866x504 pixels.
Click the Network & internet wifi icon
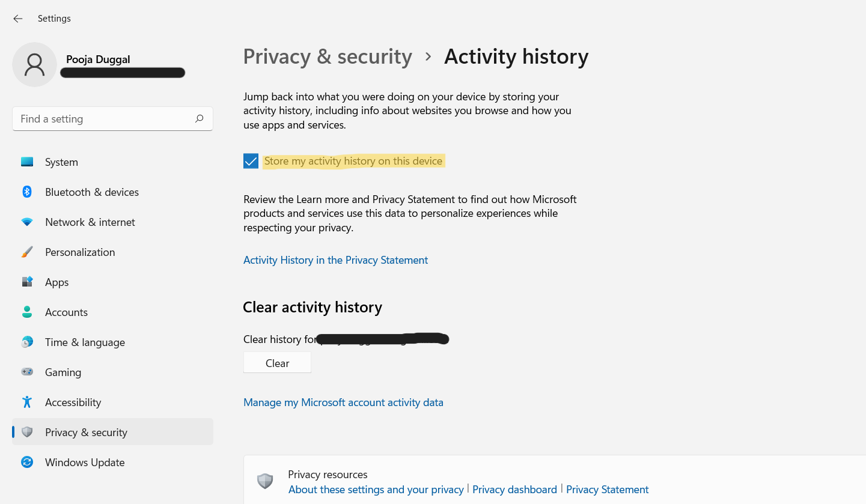coord(27,222)
